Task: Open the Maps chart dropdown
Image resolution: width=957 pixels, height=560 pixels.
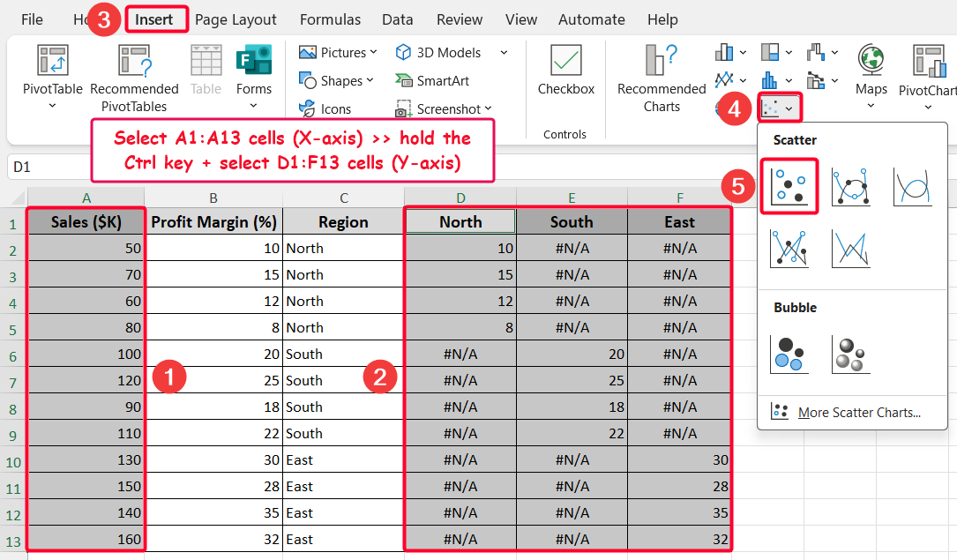Action: [871, 75]
